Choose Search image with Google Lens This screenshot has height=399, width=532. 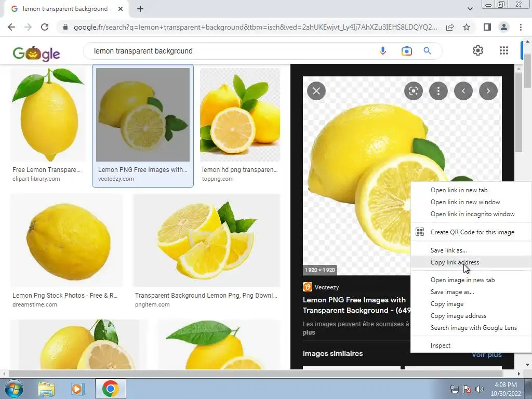(x=471, y=328)
